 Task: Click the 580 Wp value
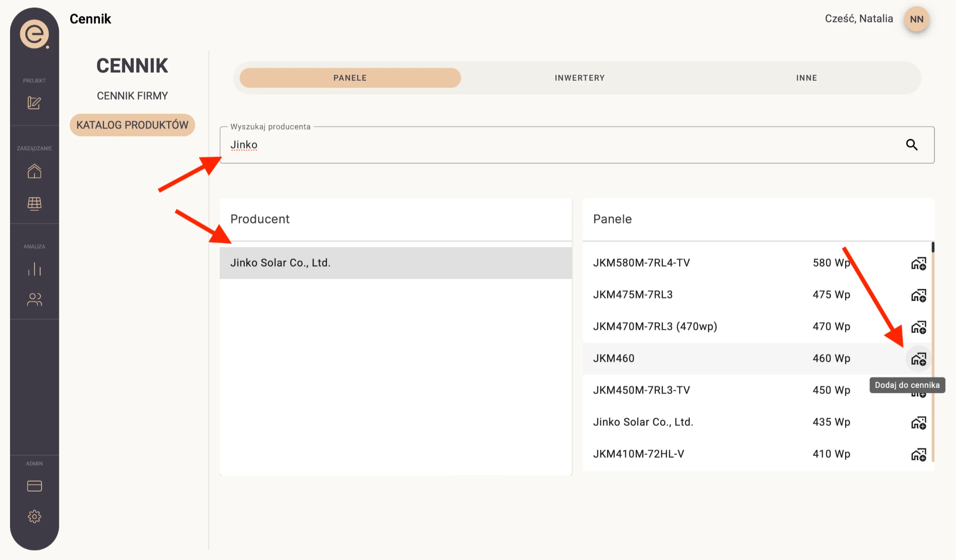831,263
